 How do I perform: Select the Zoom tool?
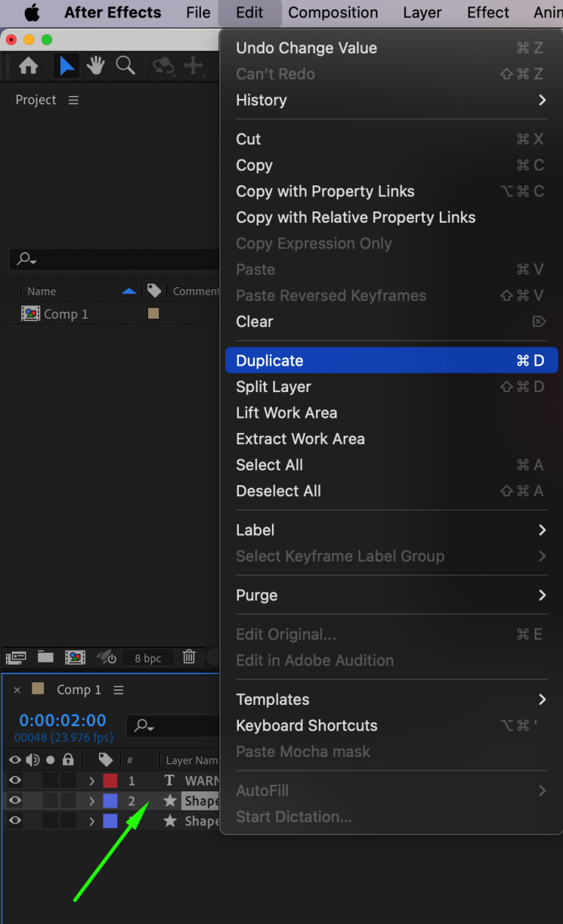[x=125, y=65]
